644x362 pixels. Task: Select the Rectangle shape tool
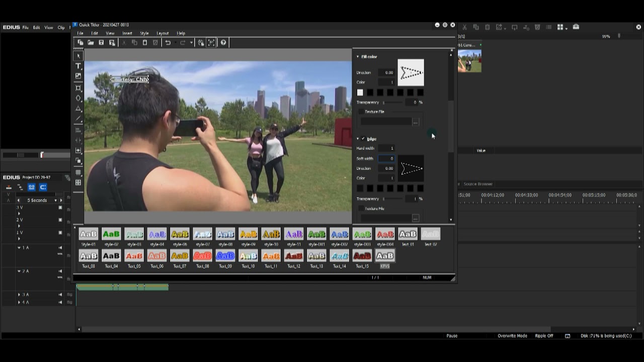(x=78, y=88)
